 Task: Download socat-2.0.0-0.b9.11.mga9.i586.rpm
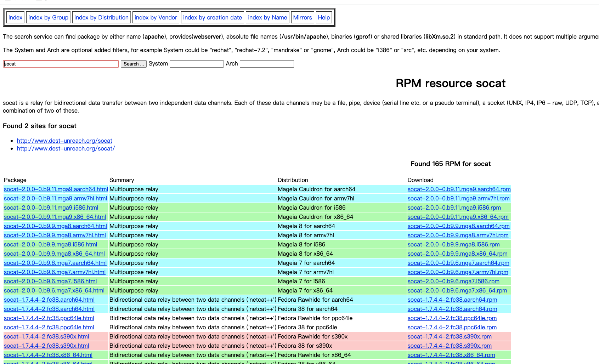[x=454, y=207]
